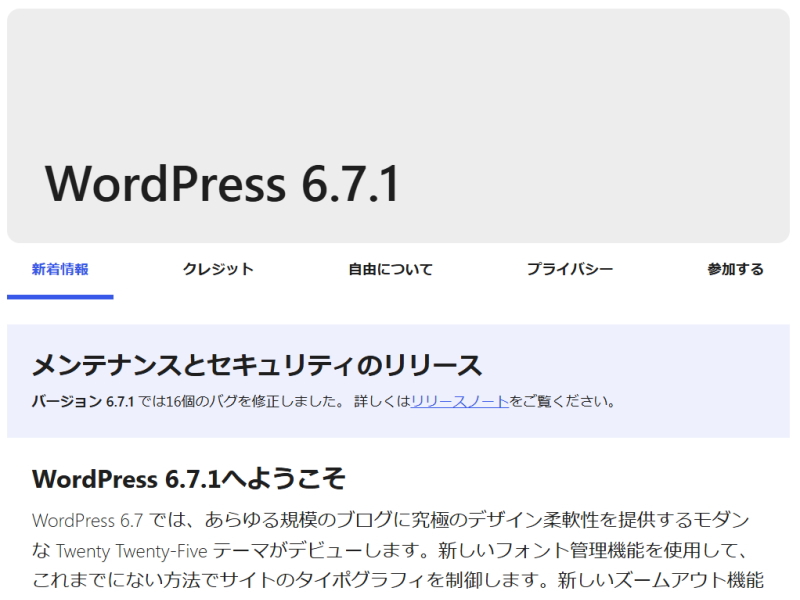
Task: Click the WordPress 6.7.1へようこそ heading
Action: [x=189, y=479]
